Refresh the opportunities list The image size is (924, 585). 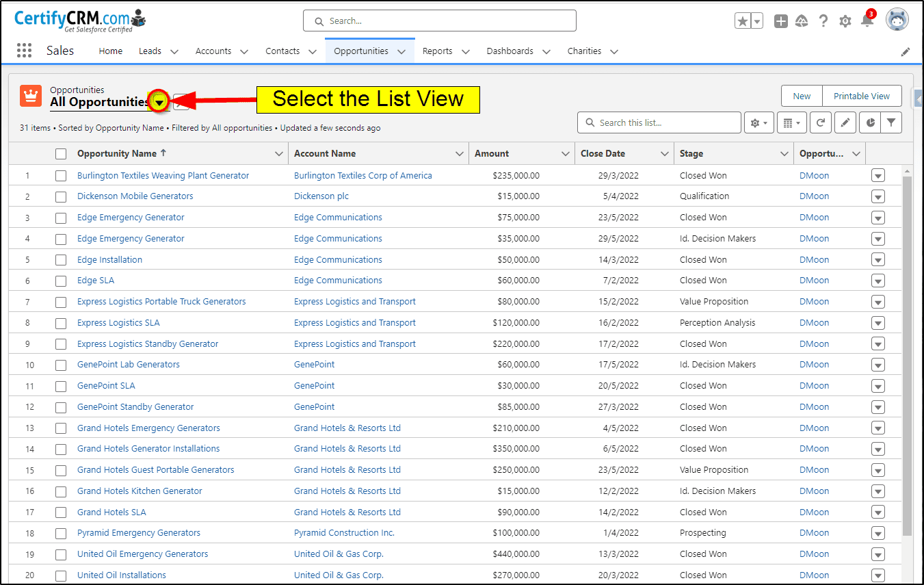821,122
